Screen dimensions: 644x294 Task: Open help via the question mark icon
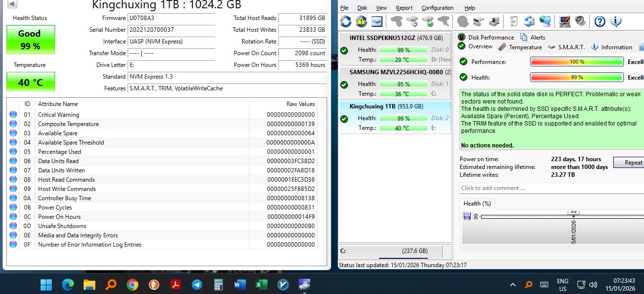click(600, 21)
